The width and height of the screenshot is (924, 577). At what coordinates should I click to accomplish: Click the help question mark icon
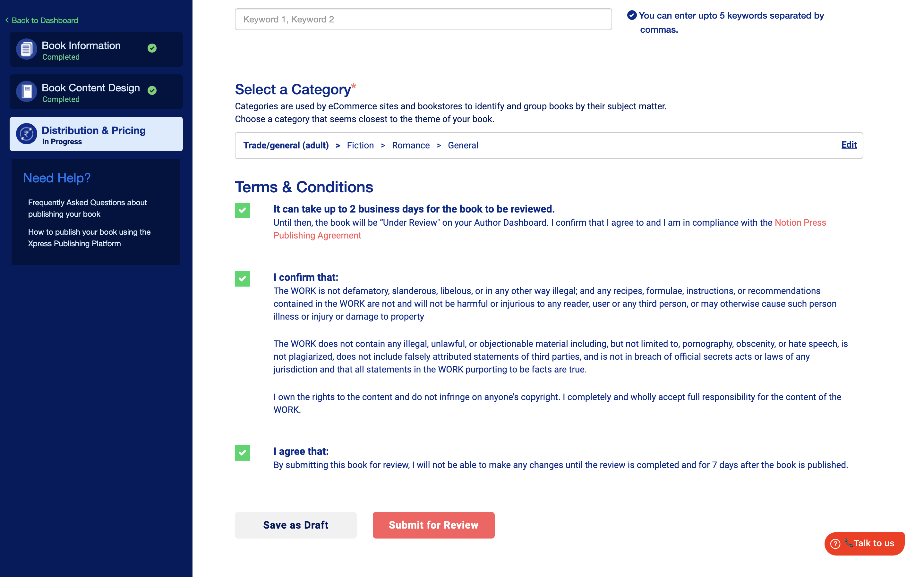[835, 543]
